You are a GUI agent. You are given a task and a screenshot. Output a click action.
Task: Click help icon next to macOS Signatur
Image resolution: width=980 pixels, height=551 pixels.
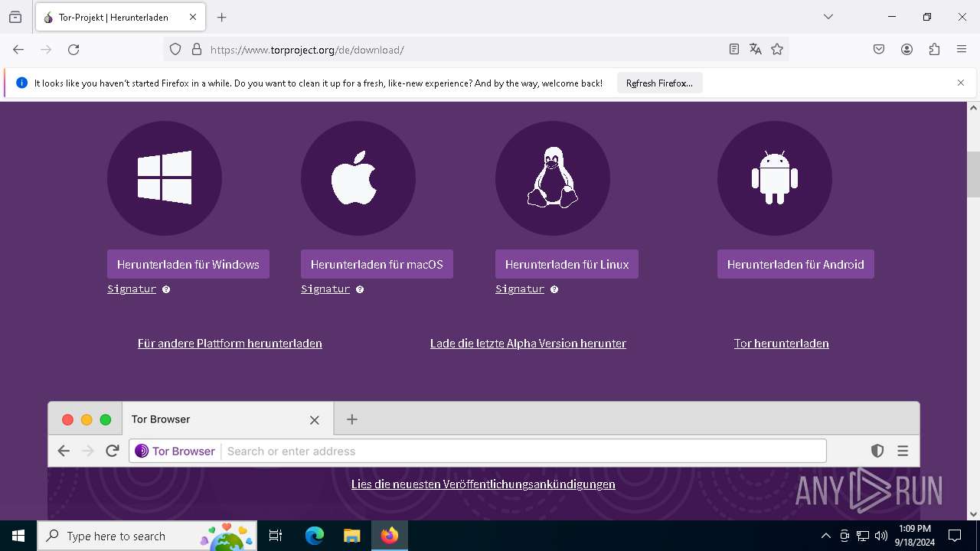pos(360,289)
